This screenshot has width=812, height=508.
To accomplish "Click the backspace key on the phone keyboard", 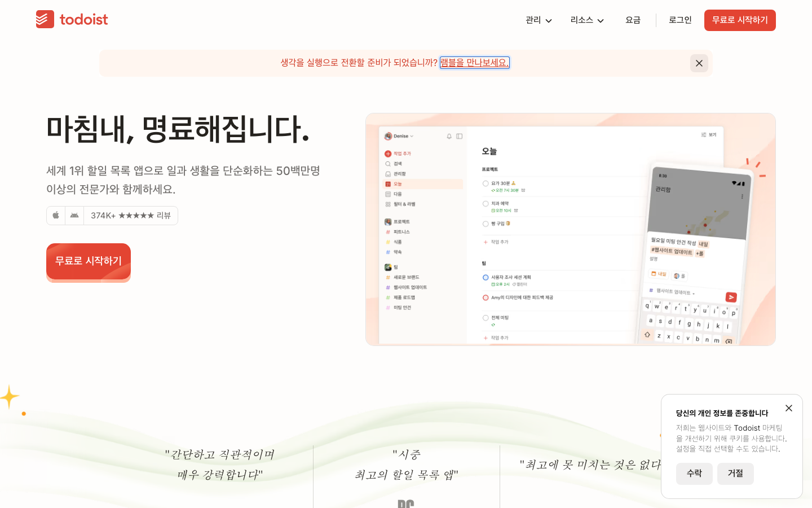I will [729, 341].
